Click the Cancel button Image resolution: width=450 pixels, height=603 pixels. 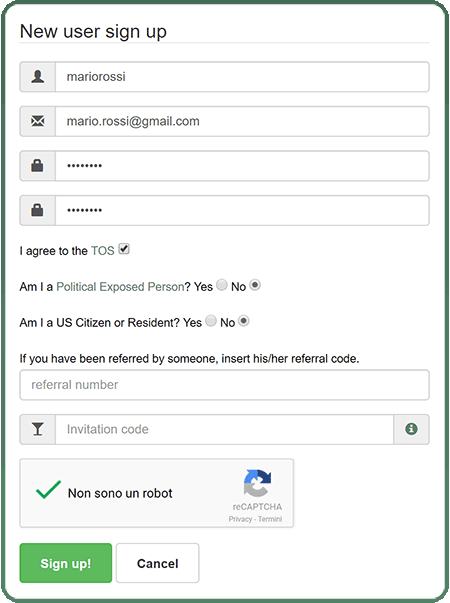[x=158, y=563]
